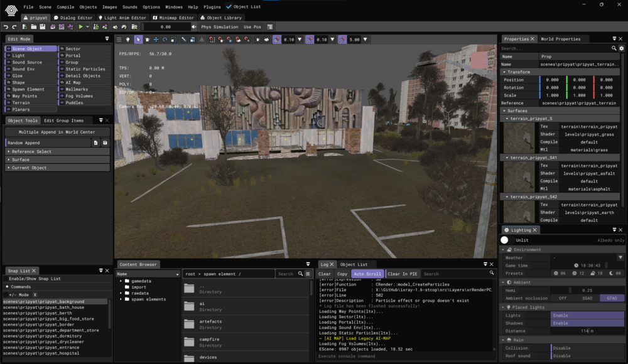This screenshot has height=364, width=628.
Task: Open the viewport hamburger menu
Action: point(119,40)
